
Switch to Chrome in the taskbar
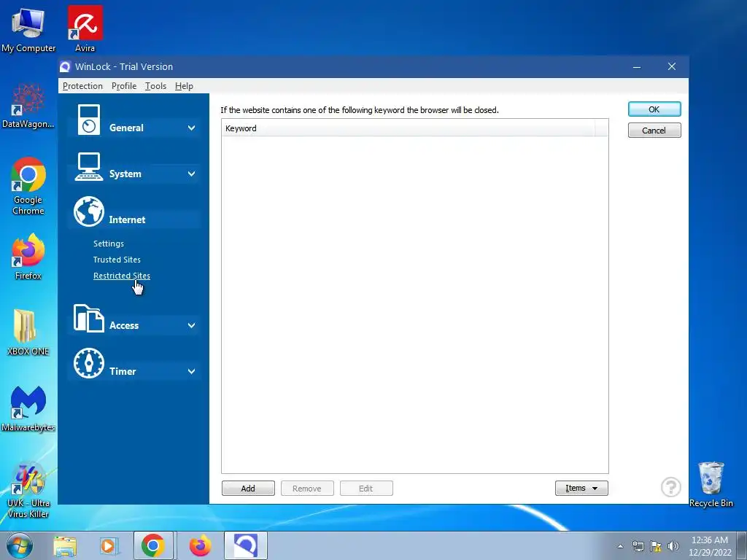point(153,545)
